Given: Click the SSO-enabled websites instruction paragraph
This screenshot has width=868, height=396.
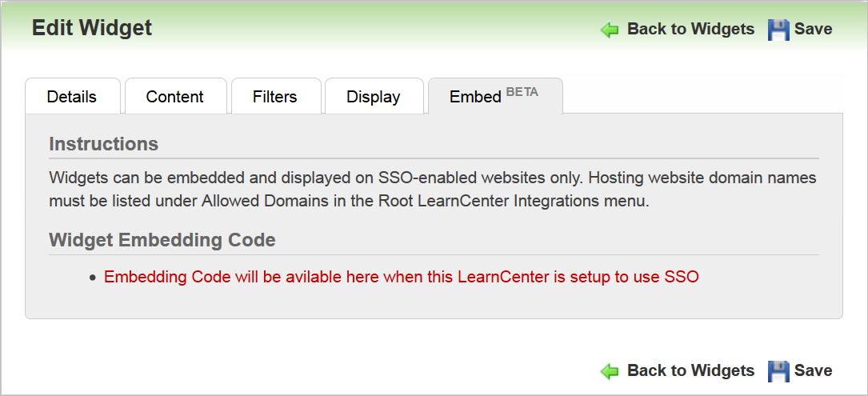Looking at the screenshot, I should 432,189.
